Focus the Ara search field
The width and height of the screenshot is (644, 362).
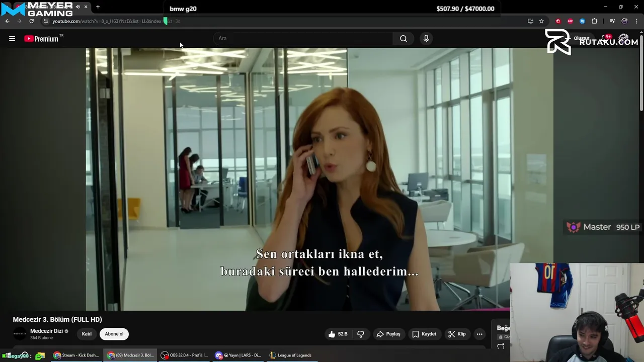pos(303,39)
